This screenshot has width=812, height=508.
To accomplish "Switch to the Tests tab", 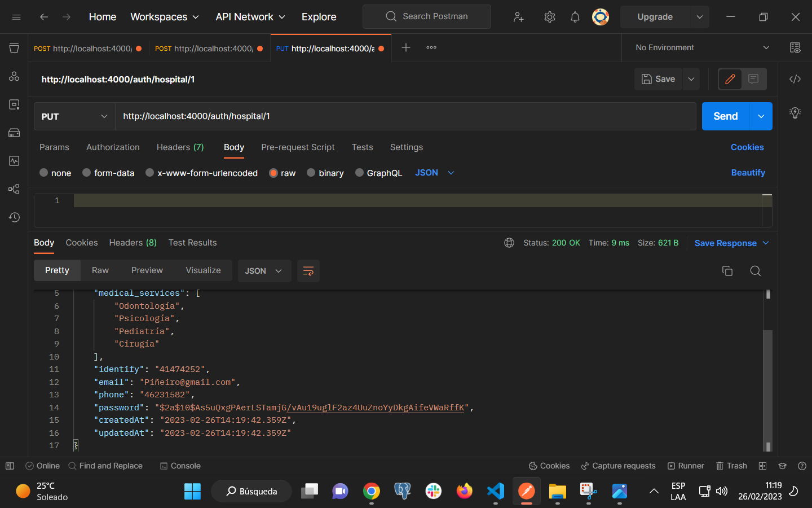I will (x=362, y=147).
